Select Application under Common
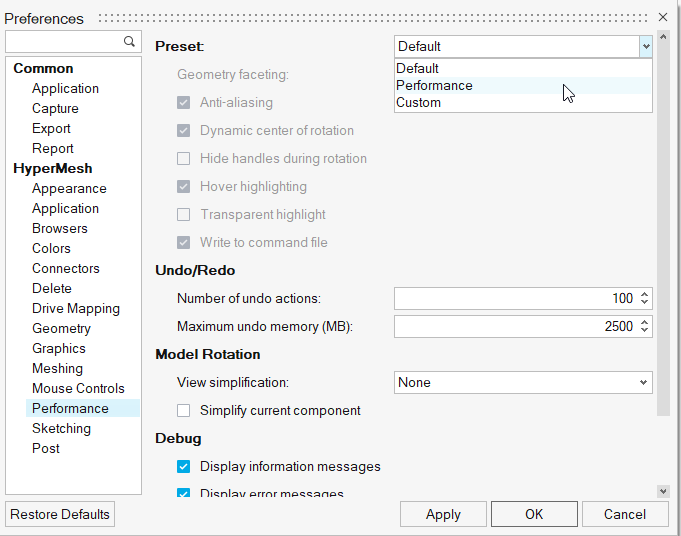 (x=65, y=89)
